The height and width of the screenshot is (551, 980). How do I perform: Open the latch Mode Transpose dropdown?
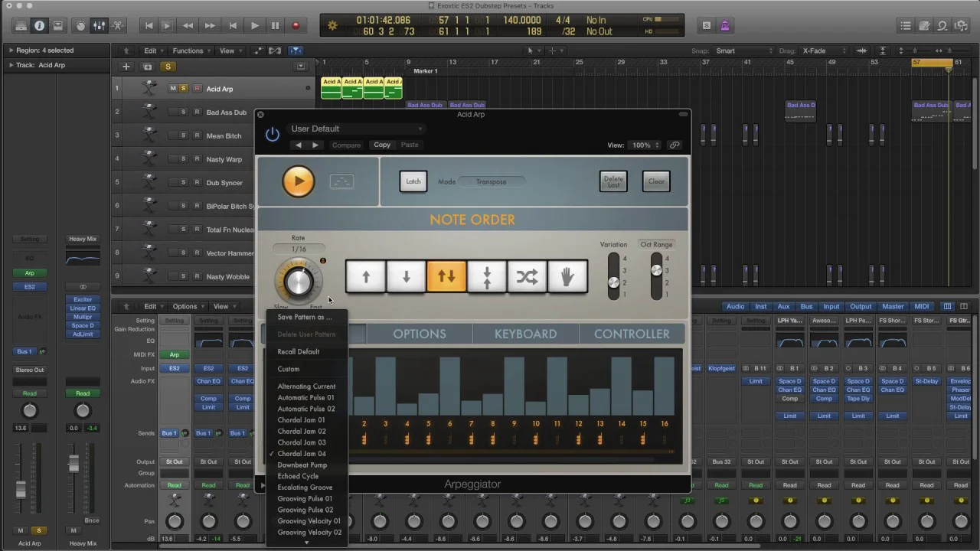coord(492,182)
